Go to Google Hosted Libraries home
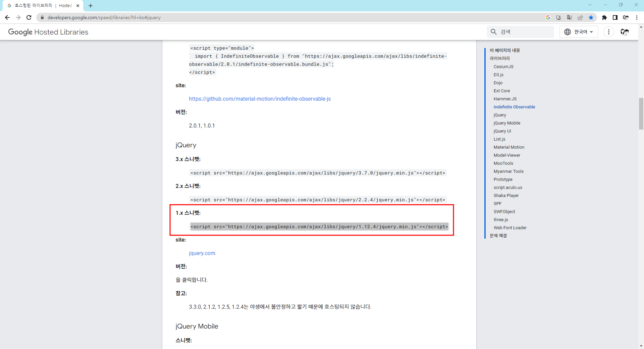 (48, 32)
